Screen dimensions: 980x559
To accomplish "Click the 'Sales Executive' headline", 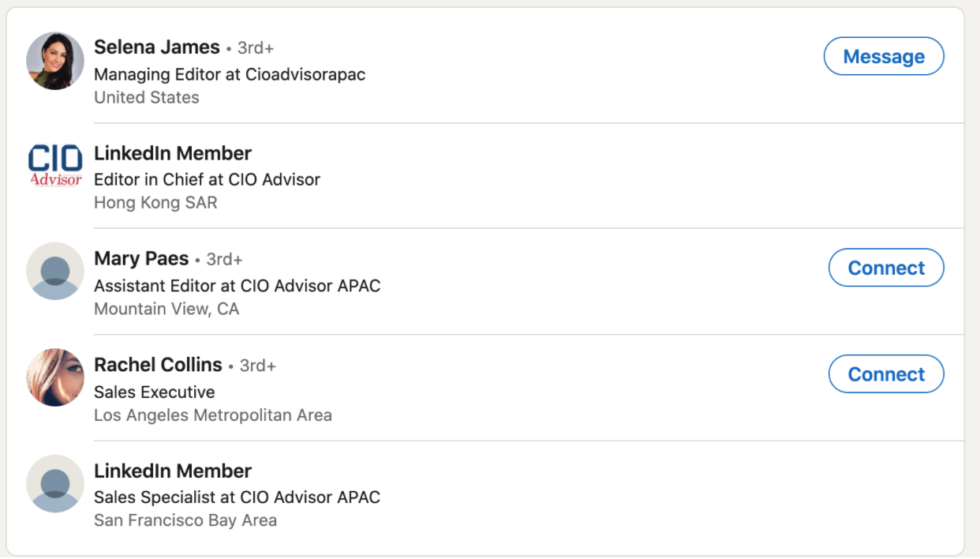I will coord(155,392).
